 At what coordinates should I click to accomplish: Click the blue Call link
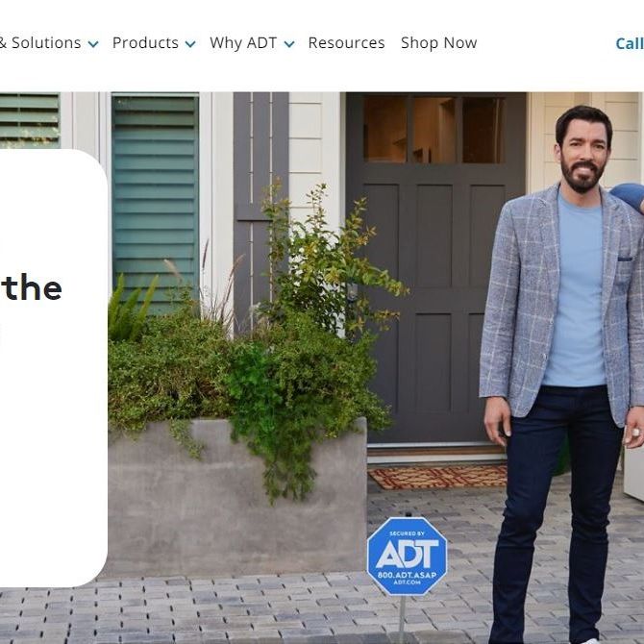(630, 43)
